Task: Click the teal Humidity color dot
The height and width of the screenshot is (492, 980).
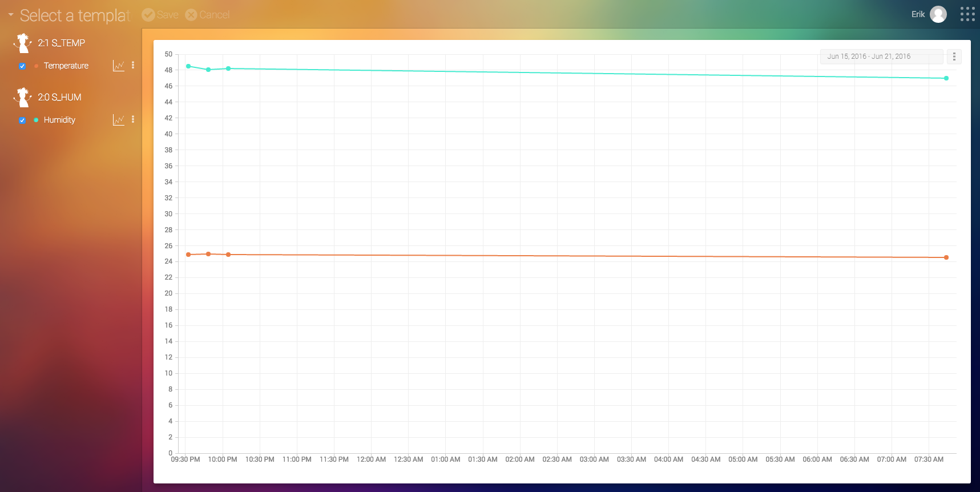Action: pyautogui.click(x=36, y=120)
